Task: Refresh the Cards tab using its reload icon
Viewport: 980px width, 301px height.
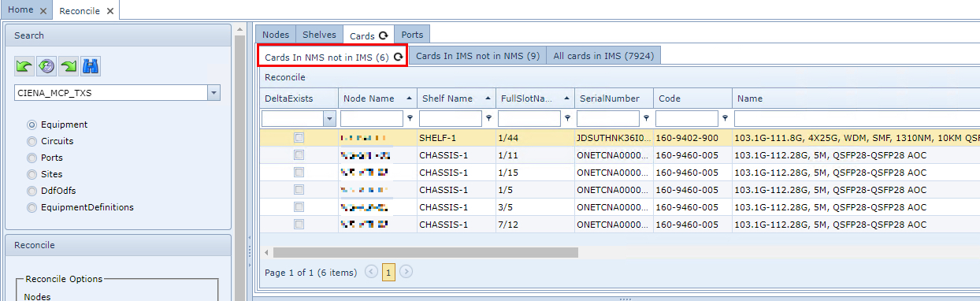Action: tap(384, 35)
